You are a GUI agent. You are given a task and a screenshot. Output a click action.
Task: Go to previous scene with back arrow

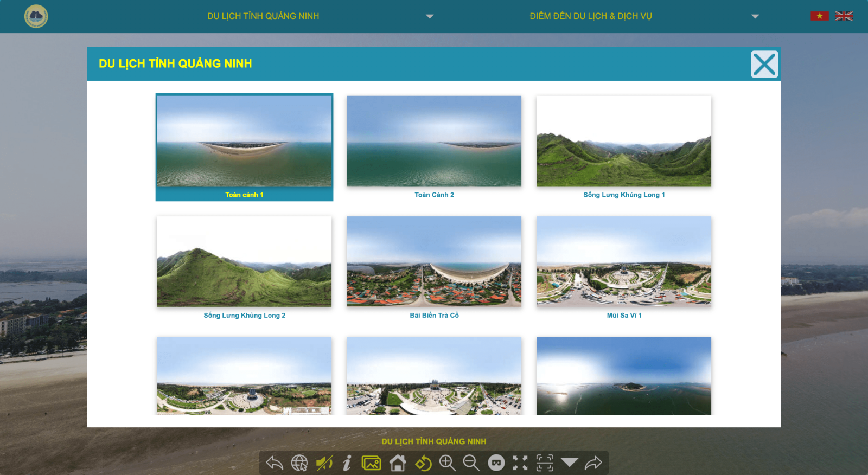(x=275, y=463)
